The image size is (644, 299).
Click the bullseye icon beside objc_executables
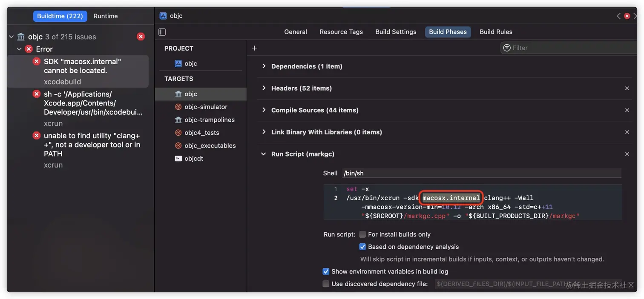coord(178,145)
